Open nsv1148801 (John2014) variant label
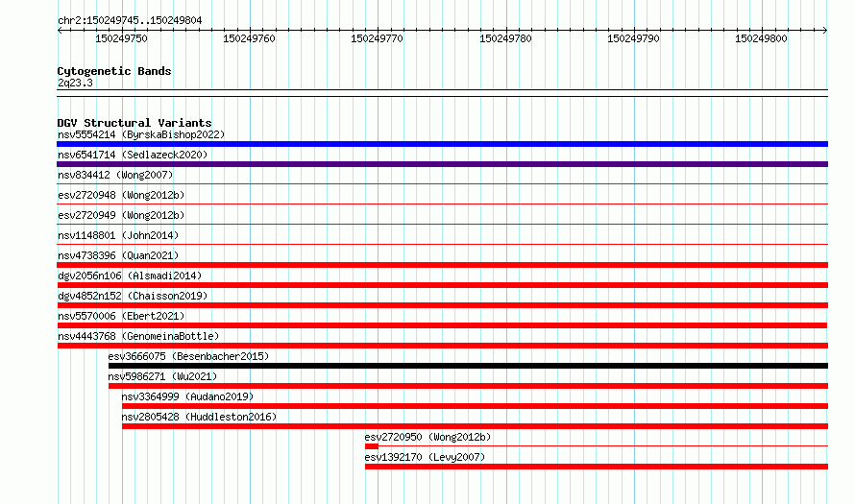The width and height of the screenshot is (855, 504). pos(118,235)
